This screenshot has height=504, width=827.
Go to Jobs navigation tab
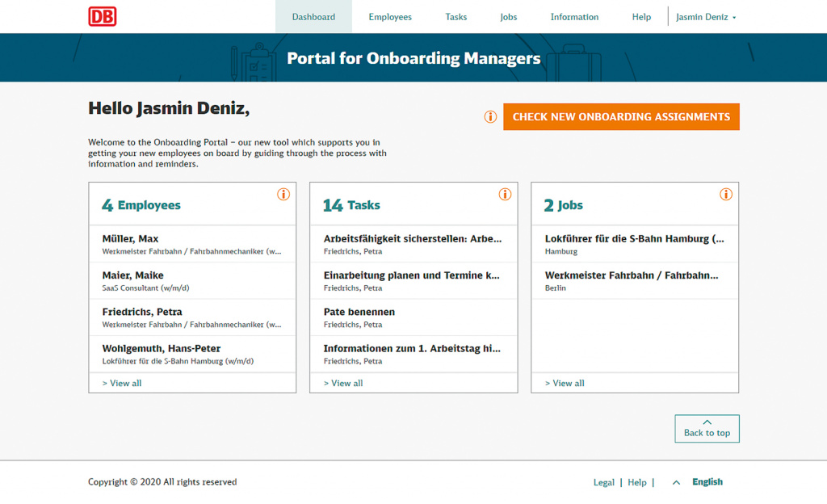tap(509, 17)
